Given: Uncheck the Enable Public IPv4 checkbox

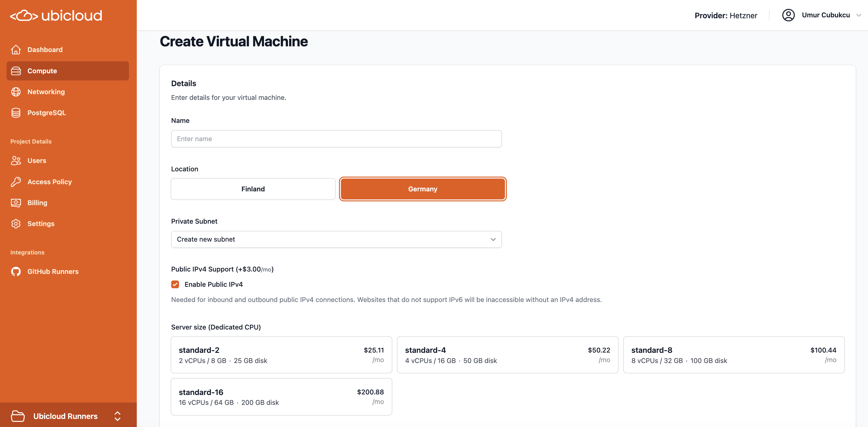Looking at the screenshot, I should pos(175,284).
